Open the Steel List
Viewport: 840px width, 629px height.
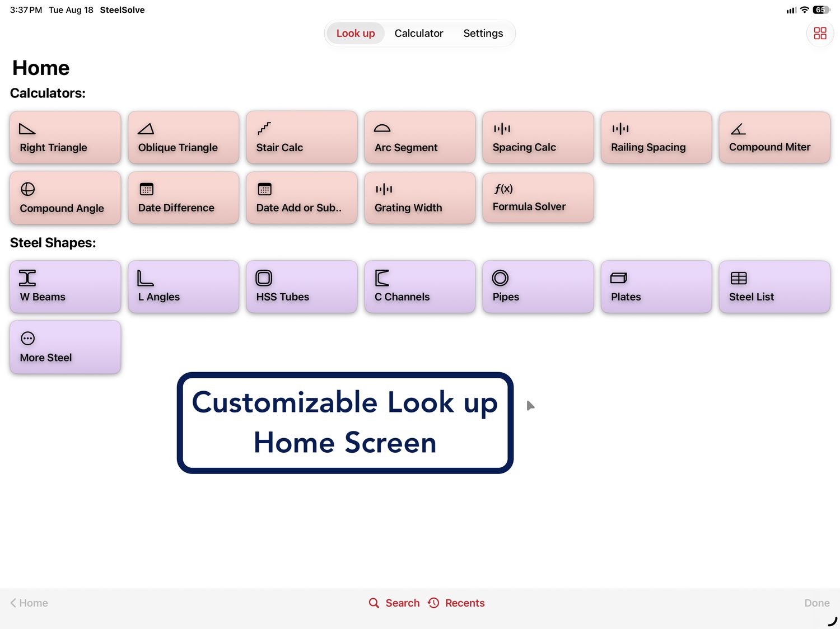(774, 287)
